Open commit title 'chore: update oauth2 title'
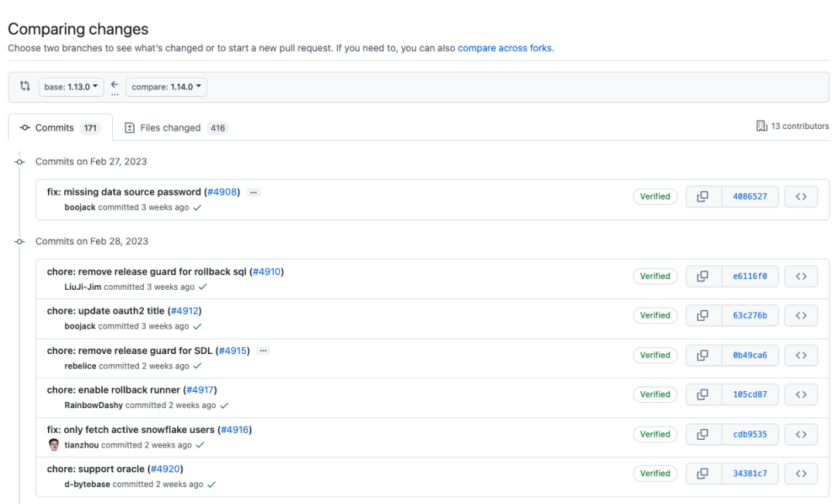This screenshot has height=504, width=835. tap(105, 311)
